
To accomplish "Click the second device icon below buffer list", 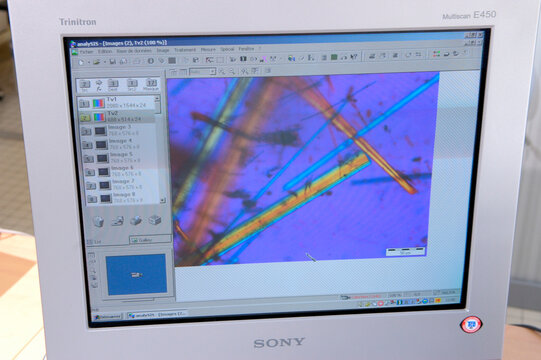I will coord(118,221).
